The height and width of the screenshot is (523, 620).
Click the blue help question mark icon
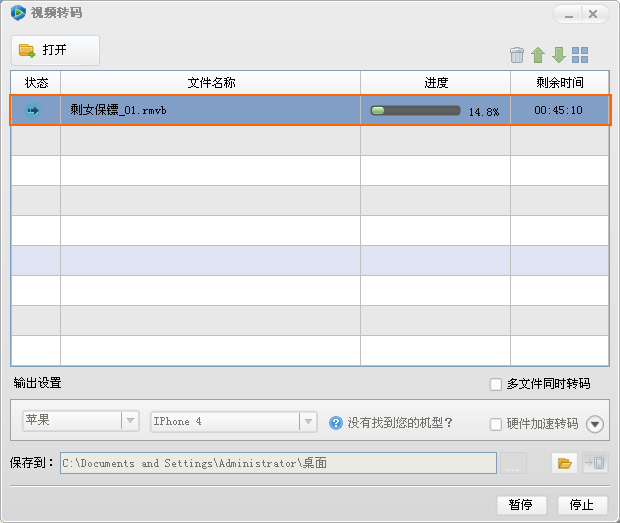[x=336, y=422]
